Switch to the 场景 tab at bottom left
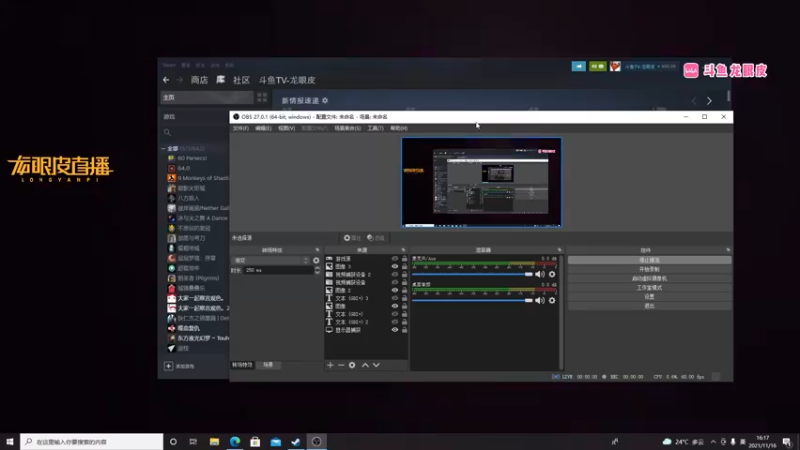The height and width of the screenshot is (450, 800). click(268, 365)
